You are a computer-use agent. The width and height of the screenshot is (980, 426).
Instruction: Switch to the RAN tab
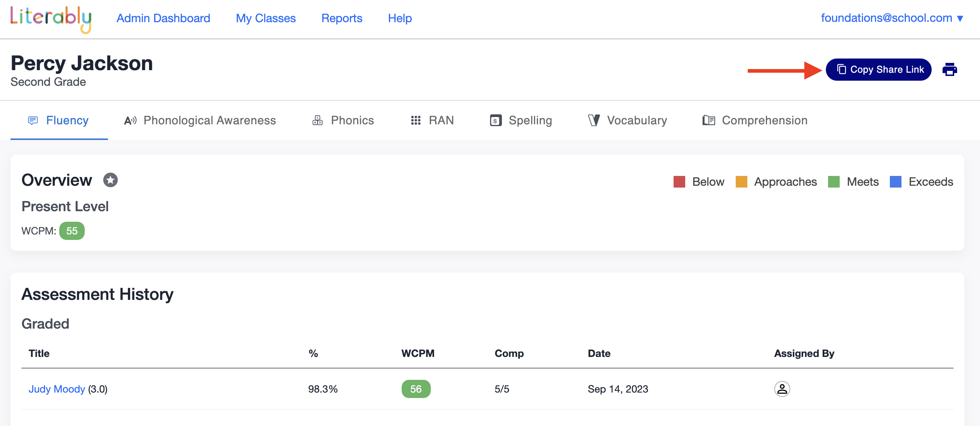(x=432, y=121)
